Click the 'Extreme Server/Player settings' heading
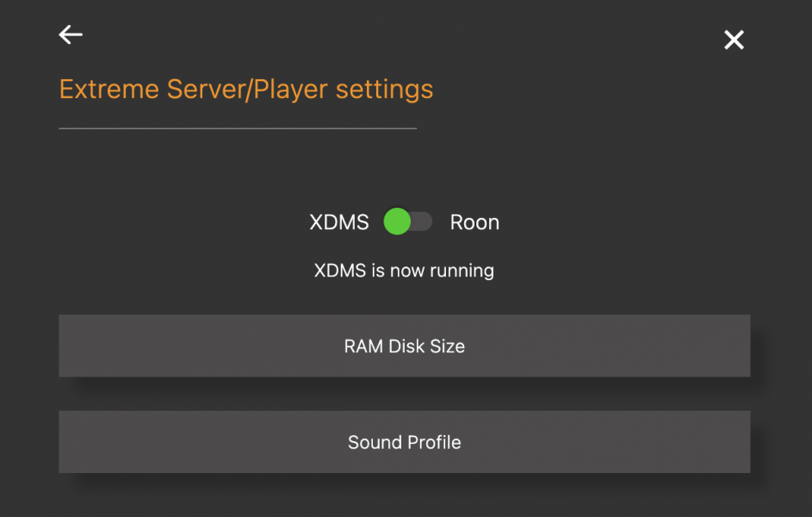This screenshot has height=517, width=812. click(246, 89)
